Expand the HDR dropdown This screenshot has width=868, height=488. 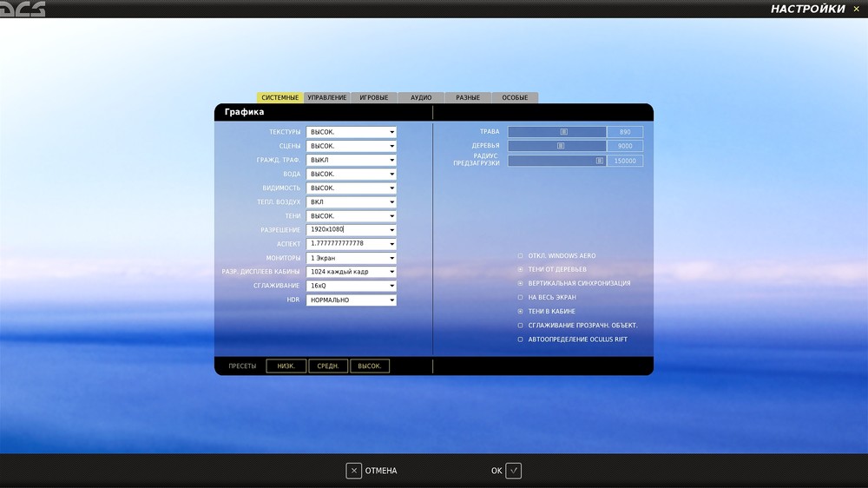[351, 300]
